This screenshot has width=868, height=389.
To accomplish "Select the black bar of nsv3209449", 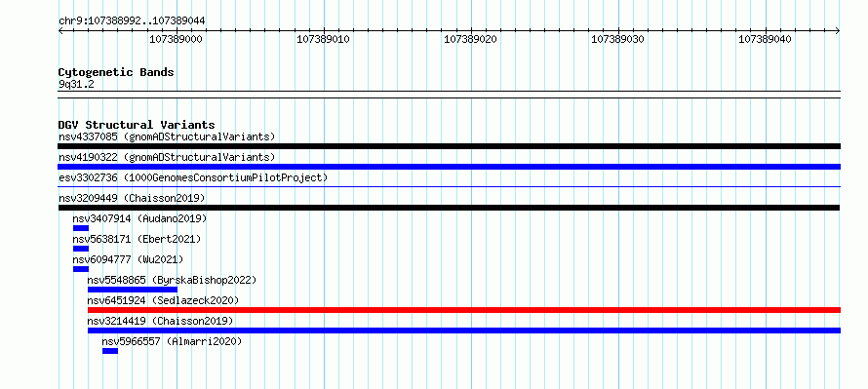I will [x=449, y=208].
